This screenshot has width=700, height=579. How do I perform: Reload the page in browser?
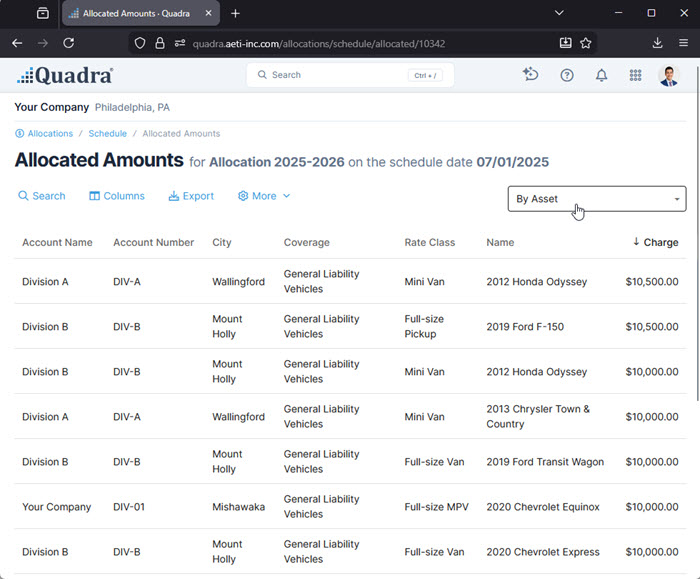click(69, 43)
